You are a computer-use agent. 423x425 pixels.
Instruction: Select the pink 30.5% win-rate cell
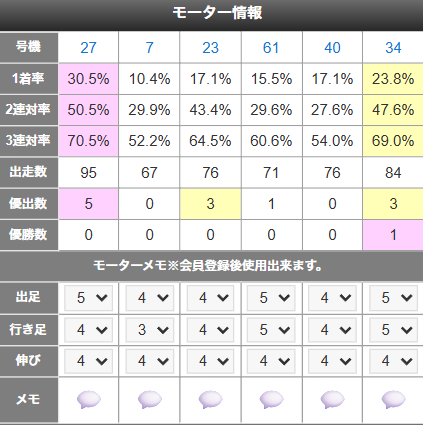point(89,79)
